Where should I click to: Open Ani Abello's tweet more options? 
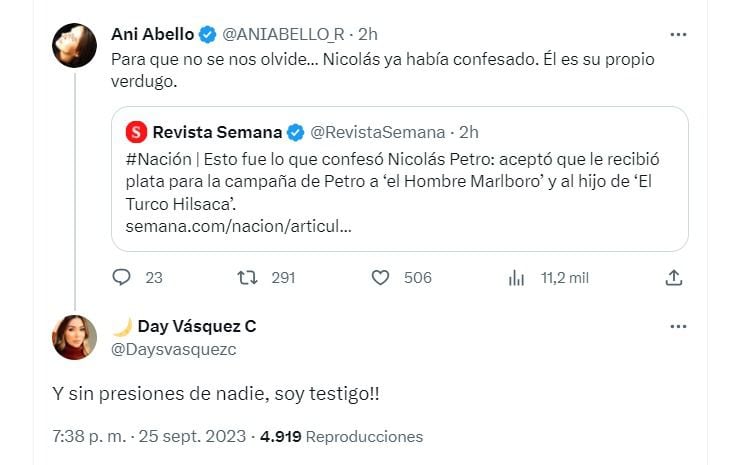pyautogui.click(x=678, y=34)
